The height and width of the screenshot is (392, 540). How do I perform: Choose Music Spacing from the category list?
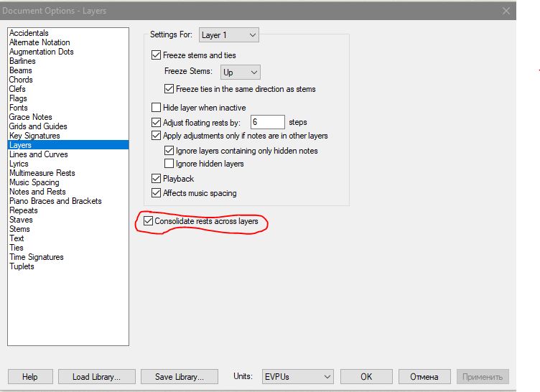click(34, 182)
